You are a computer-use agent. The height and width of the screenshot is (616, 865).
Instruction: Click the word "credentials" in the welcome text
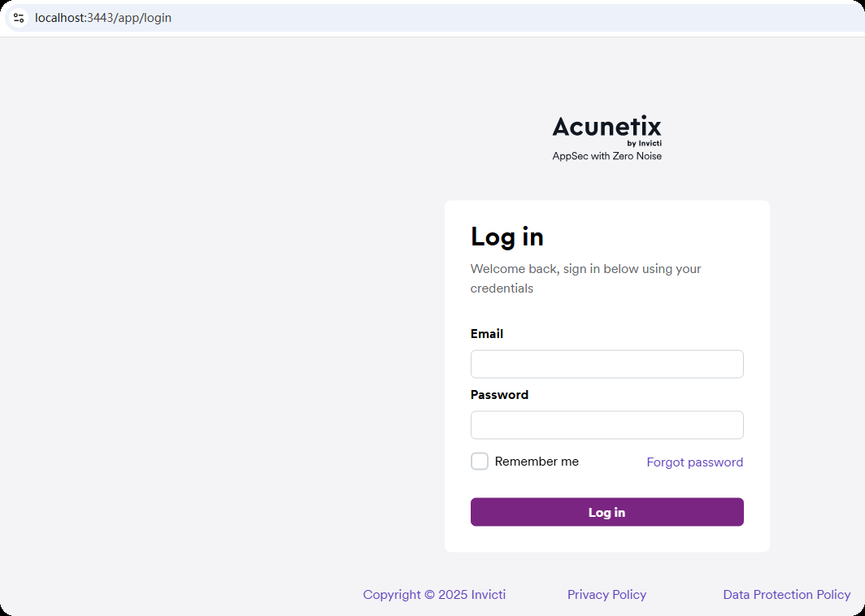(502, 288)
